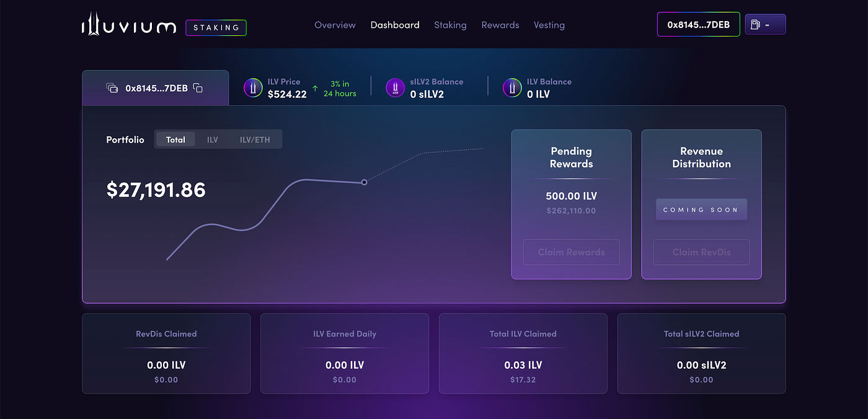The image size is (868, 419).
Task: Select the Total portfolio tab
Action: tap(175, 139)
